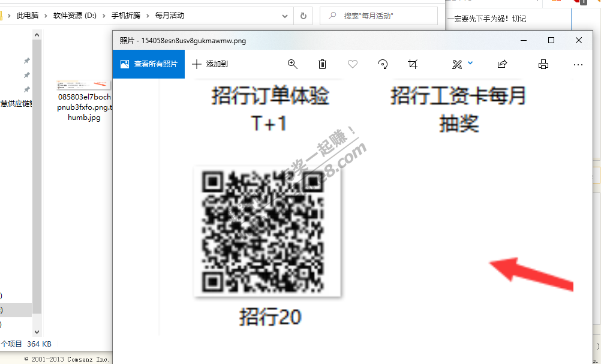
Task: Click the navigation pane scroll down arrow
Action: coord(37,332)
